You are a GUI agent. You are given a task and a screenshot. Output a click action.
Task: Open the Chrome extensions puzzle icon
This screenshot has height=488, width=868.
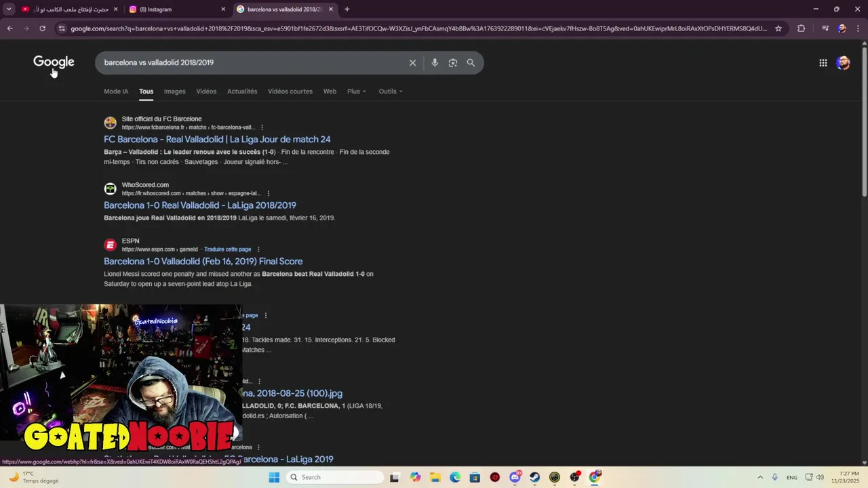801,28
